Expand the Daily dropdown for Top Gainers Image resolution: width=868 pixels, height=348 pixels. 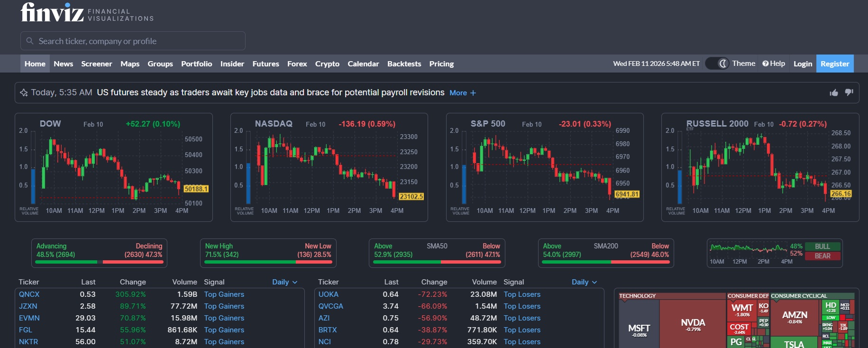coord(285,282)
